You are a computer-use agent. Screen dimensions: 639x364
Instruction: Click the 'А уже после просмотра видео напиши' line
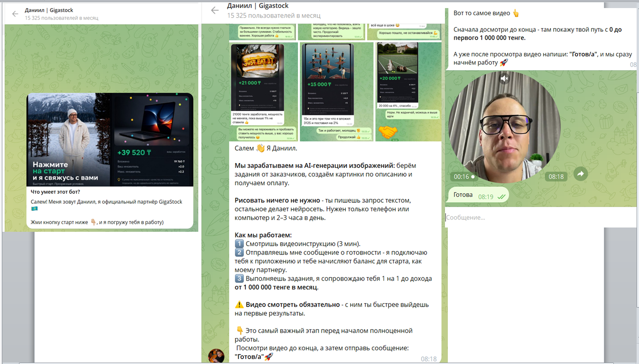(x=543, y=55)
